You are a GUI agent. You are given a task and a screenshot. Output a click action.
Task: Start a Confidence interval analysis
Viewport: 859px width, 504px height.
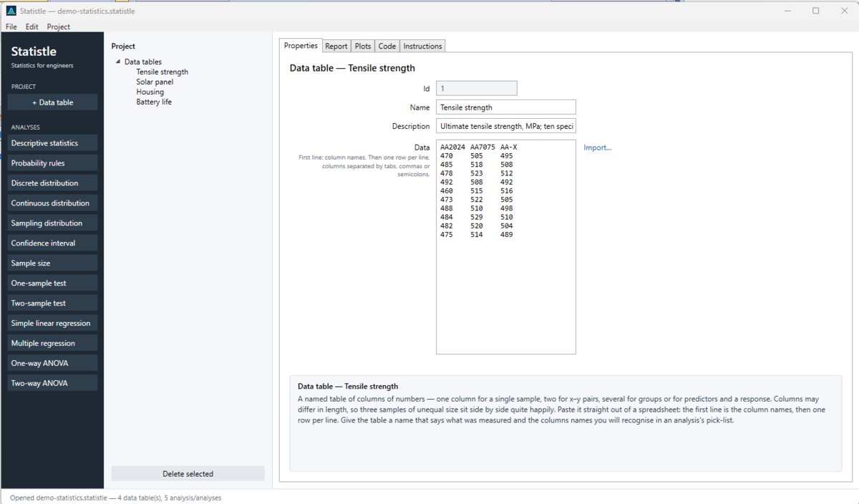[x=52, y=243]
